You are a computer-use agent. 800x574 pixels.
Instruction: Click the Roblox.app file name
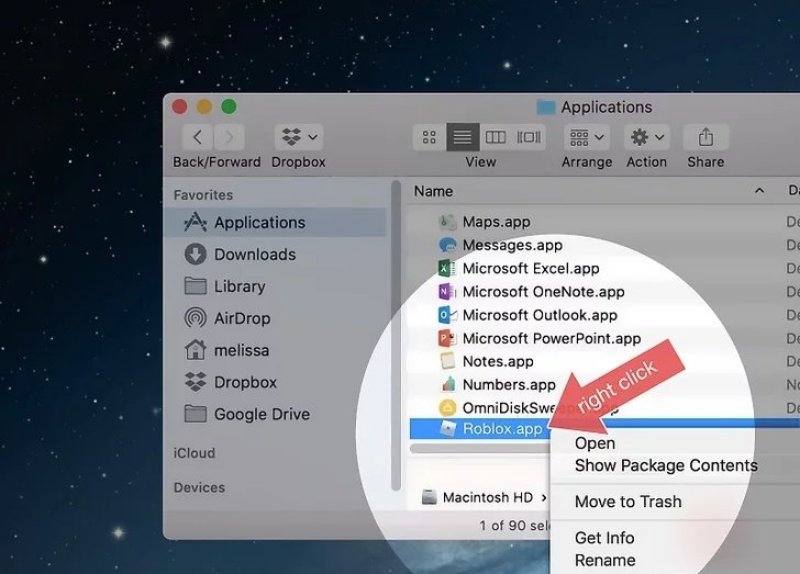click(503, 429)
